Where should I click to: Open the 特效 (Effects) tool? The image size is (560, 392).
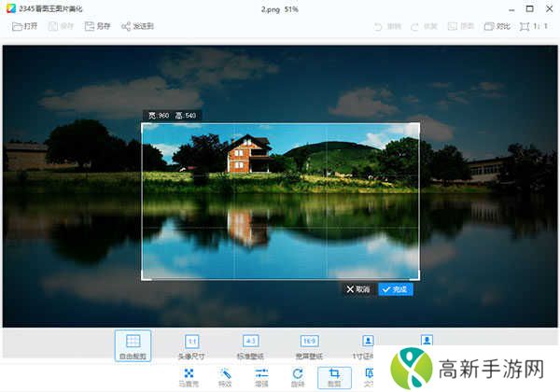tap(225, 377)
